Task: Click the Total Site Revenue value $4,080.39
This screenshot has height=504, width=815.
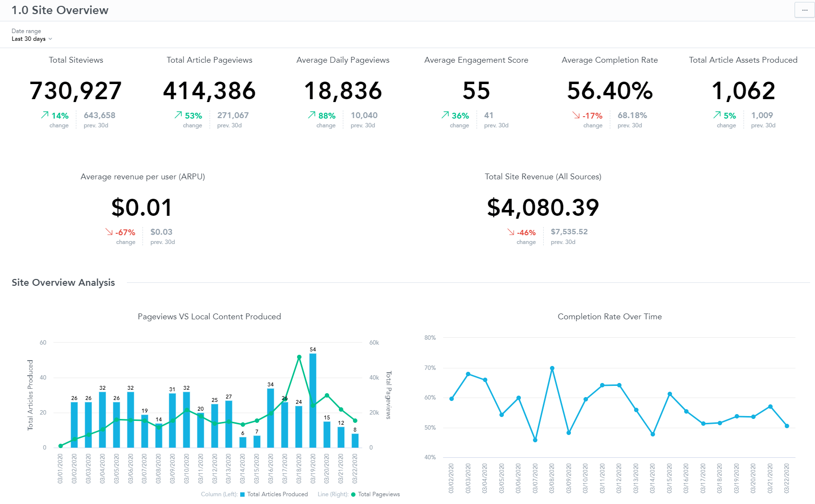Action: [543, 207]
